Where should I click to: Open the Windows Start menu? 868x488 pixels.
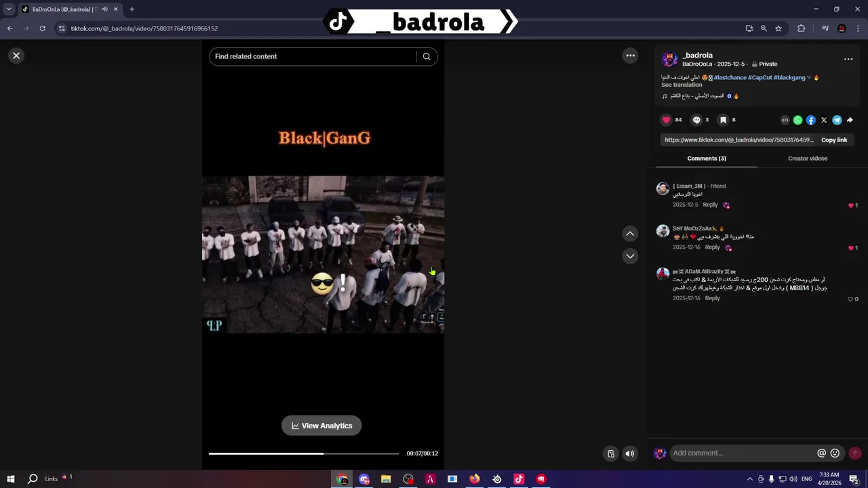pyautogui.click(x=11, y=479)
